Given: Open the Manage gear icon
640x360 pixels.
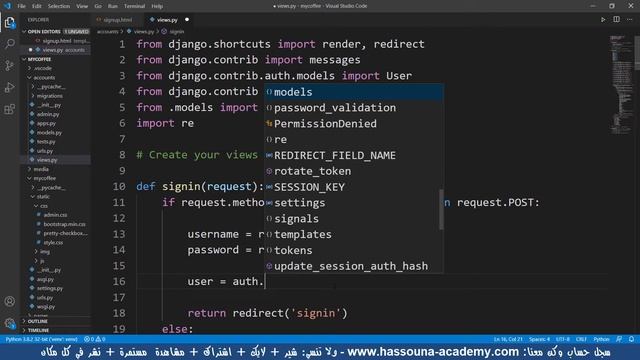Looking at the screenshot, I should coord(10,323).
